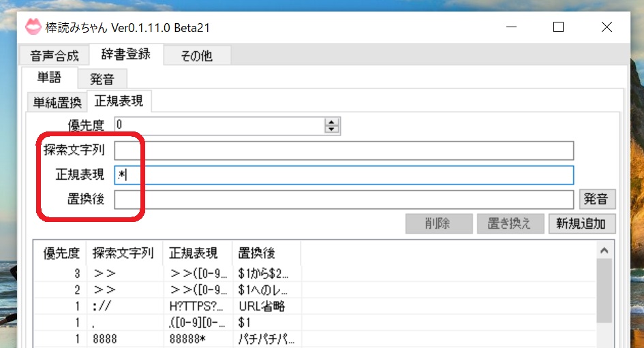Decrease 優先度 with the down arrow
Screen dimensions: 644x348
pos(331,129)
